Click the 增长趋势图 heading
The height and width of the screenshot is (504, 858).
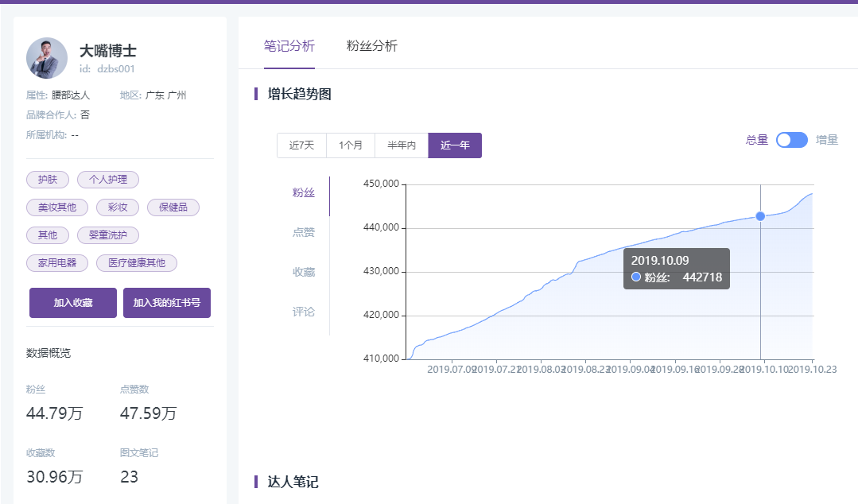(299, 94)
